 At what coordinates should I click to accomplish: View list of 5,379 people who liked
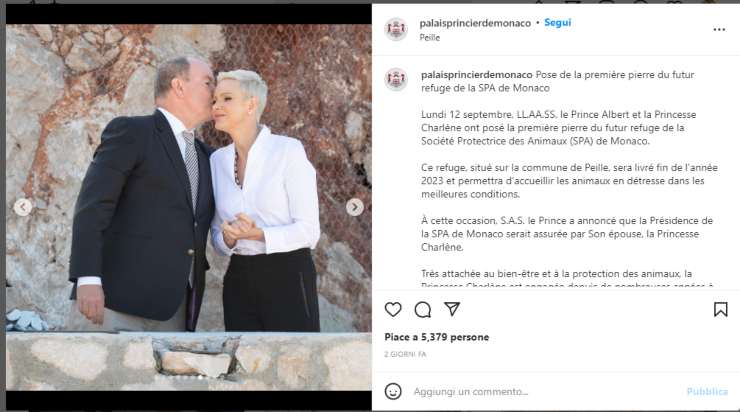(437, 337)
